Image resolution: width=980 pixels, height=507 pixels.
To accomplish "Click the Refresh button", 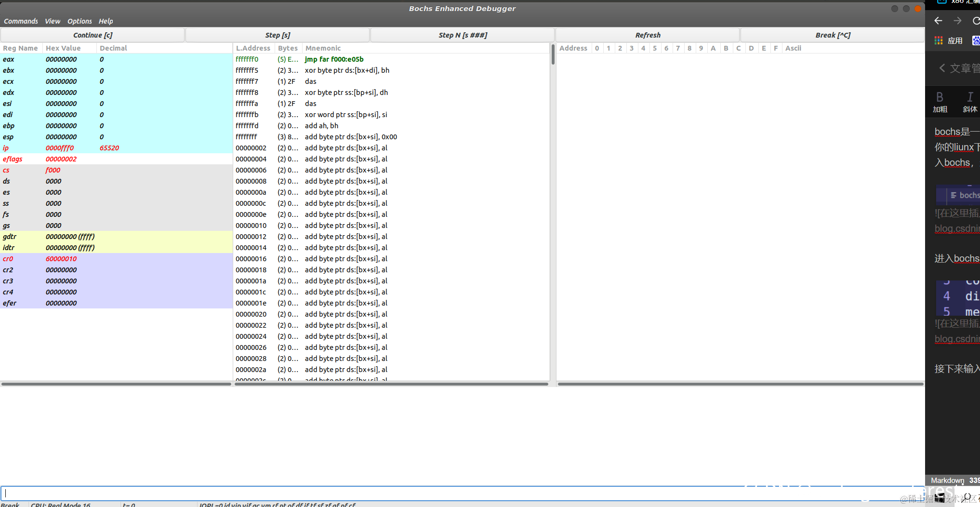I will point(648,35).
